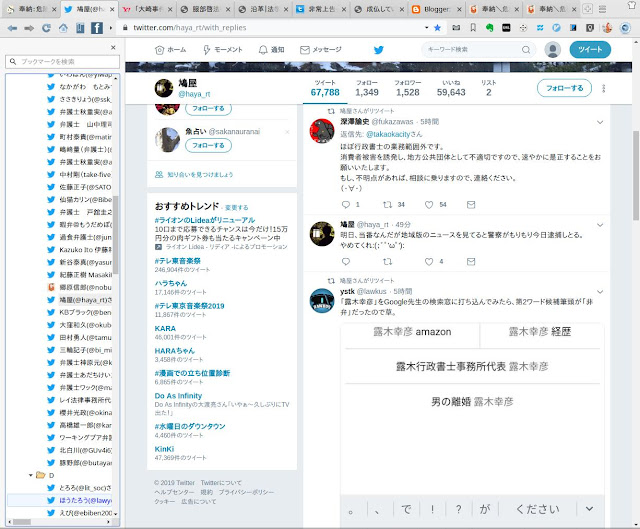Select the いいね 59,643 profile tab
640x529 pixels.
pos(451,88)
